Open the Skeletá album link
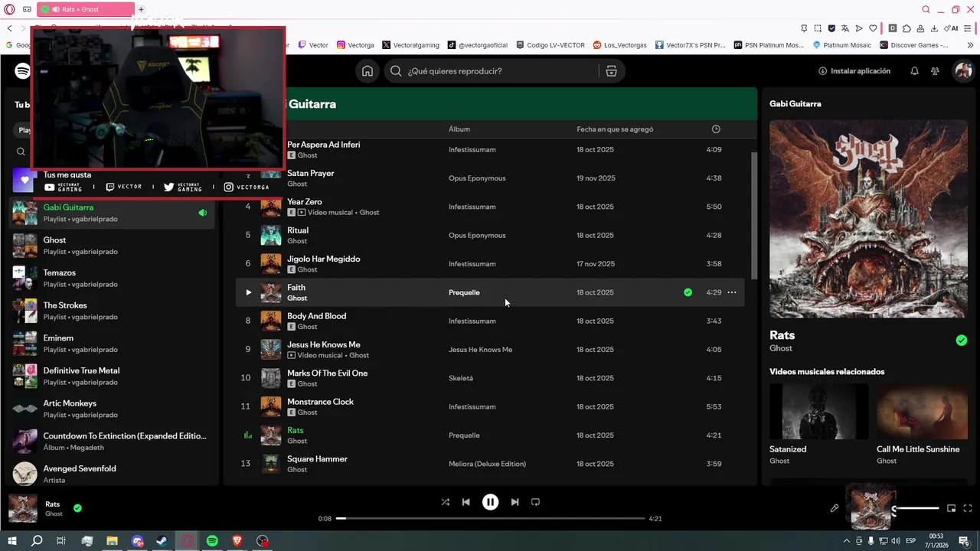Screen dimensions: 980x551 click(x=461, y=378)
